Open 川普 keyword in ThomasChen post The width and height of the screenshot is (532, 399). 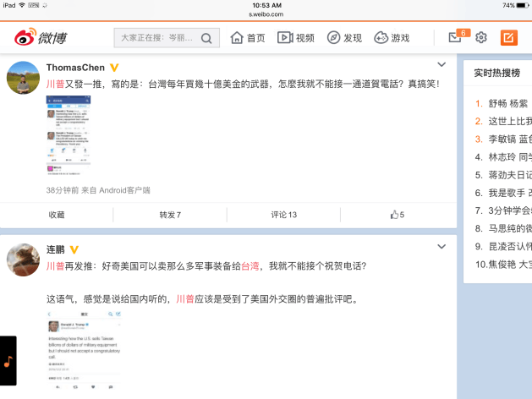pyautogui.click(x=55, y=84)
